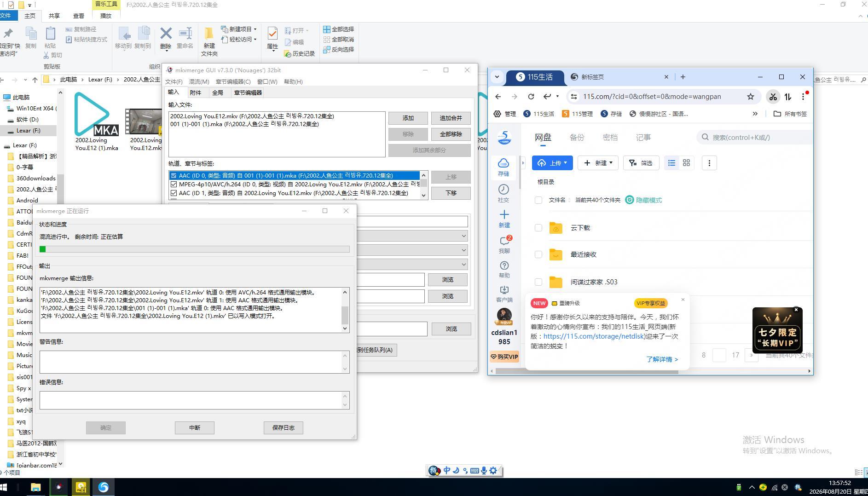Open the 上传 upload dropdown

click(x=552, y=163)
